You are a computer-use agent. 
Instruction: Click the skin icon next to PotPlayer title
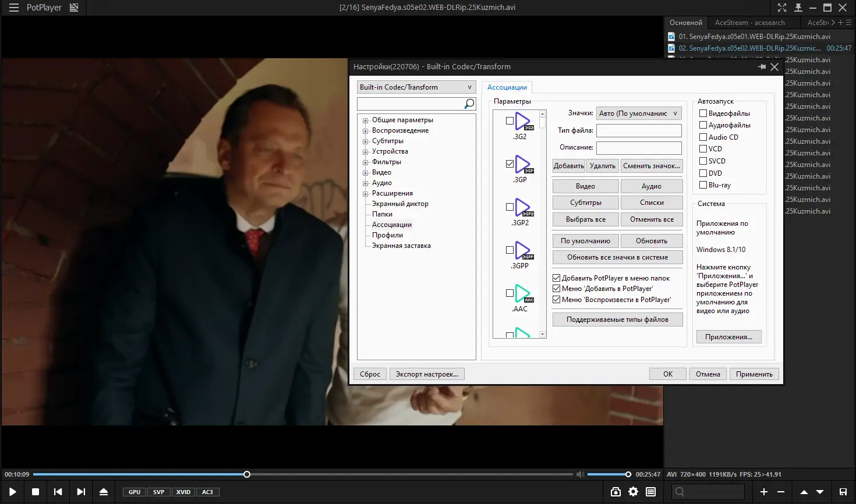coord(74,8)
